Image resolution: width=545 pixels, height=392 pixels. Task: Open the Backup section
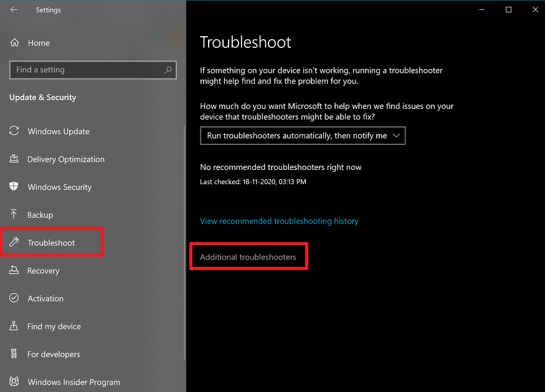coord(40,215)
